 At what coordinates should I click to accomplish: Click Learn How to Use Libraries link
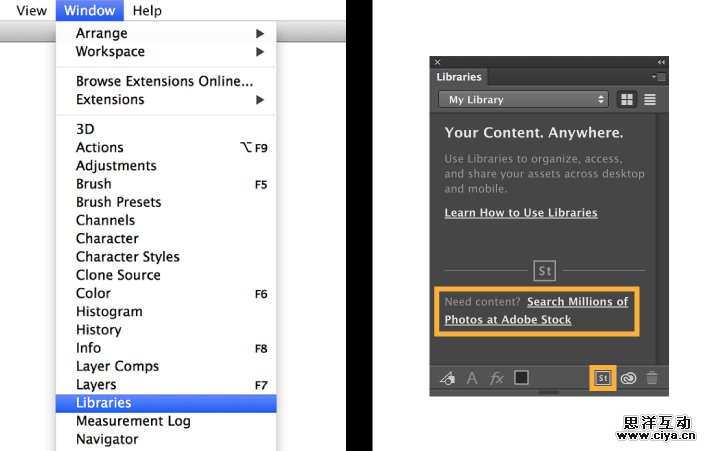[x=520, y=213]
